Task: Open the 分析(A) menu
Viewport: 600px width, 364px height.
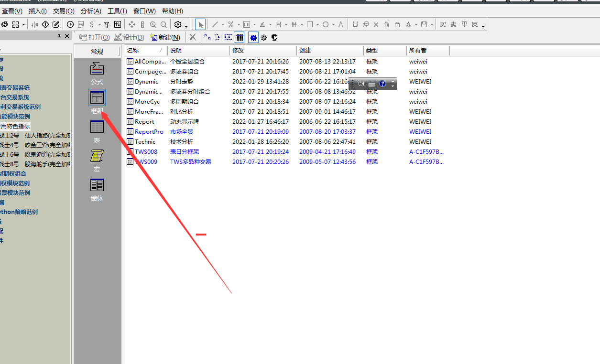Action: pos(91,11)
